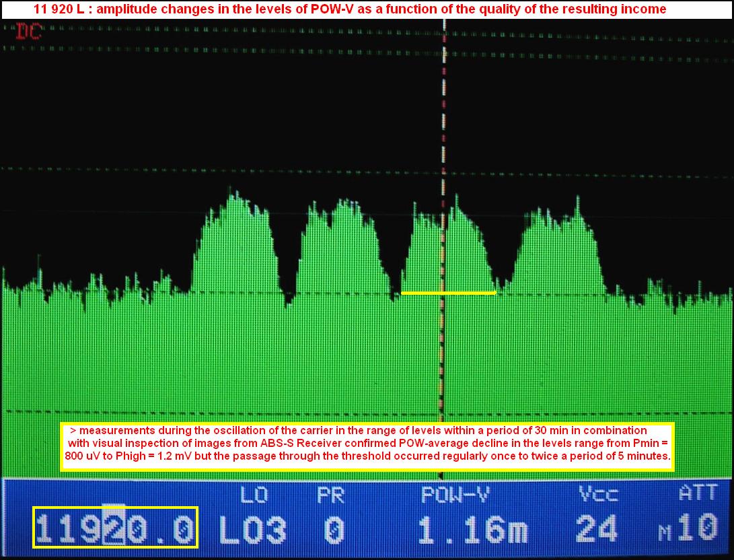Click the red title text at top
This screenshot has height=560, width=734.
(350, 9)
